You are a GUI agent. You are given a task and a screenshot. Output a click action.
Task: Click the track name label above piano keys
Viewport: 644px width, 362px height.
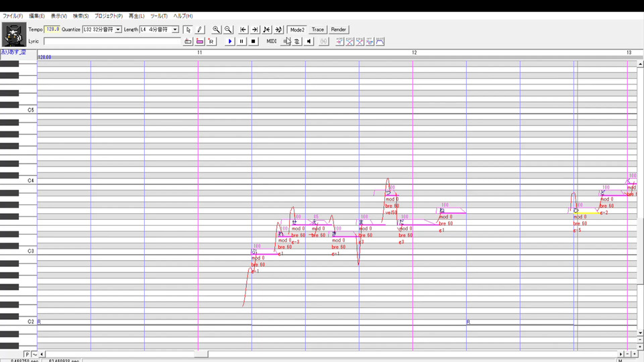(x=13, y=52)
